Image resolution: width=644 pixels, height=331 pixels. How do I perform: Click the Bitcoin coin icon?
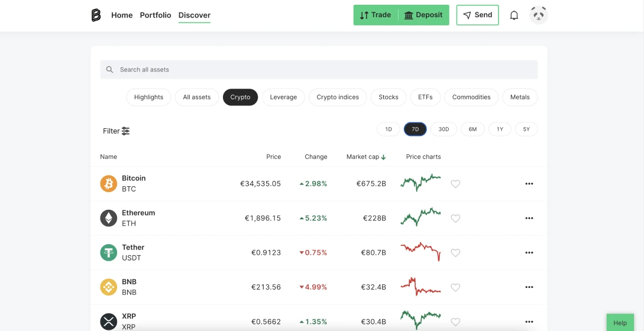[109, 184]
